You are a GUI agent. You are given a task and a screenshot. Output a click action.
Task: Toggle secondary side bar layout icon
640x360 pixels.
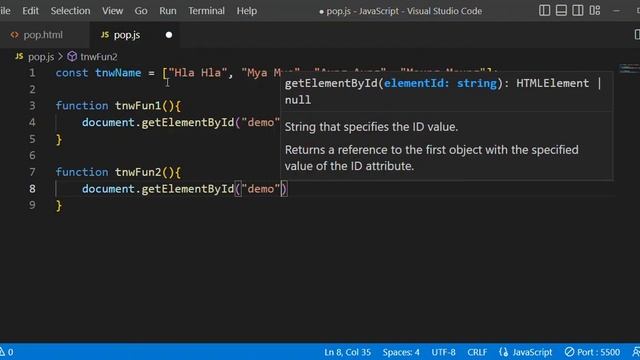pos(578,11)
